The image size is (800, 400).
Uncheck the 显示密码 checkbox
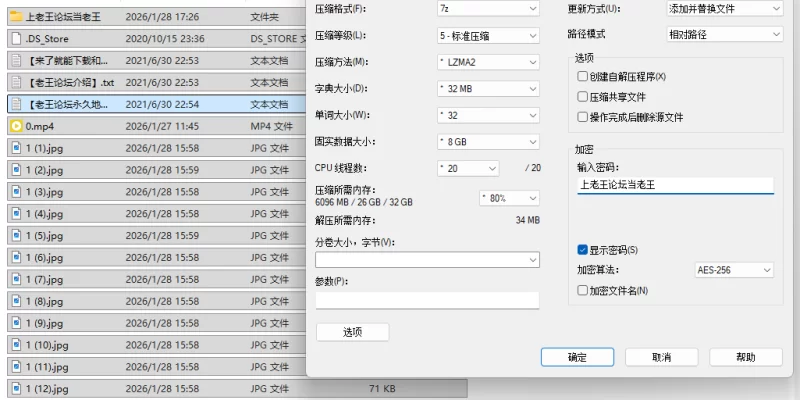582,250
